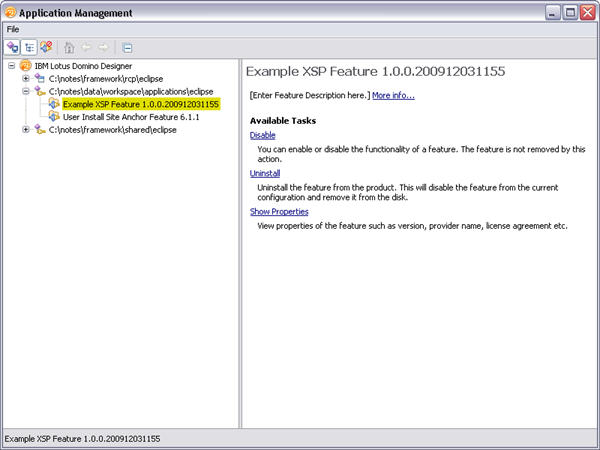600x450 pixels.
Task: Select C:\notes\data\workspace\applications\eclipse tree label
Action: (x=131, y=91)
